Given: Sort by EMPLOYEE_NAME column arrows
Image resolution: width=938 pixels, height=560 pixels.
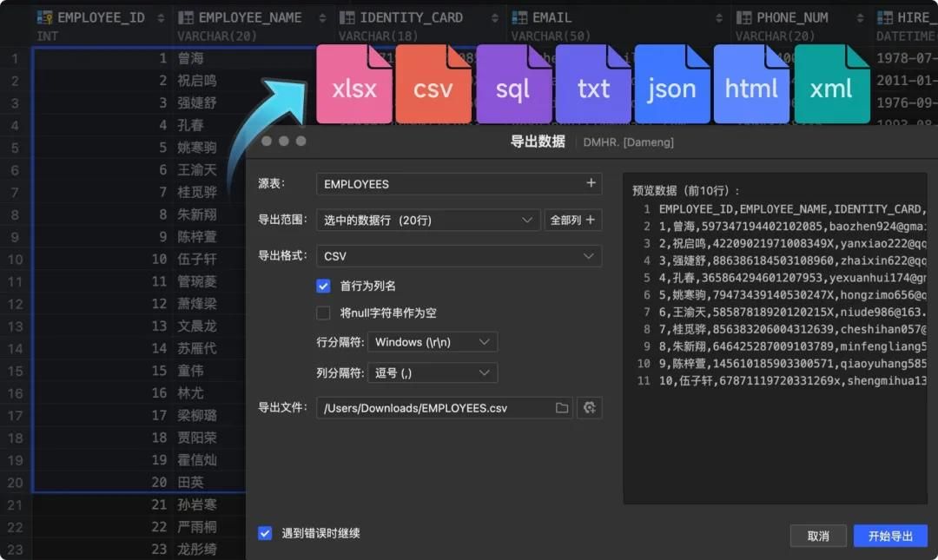Looking at the screenshot, I should pyautogui.click(x=322, y=18).
